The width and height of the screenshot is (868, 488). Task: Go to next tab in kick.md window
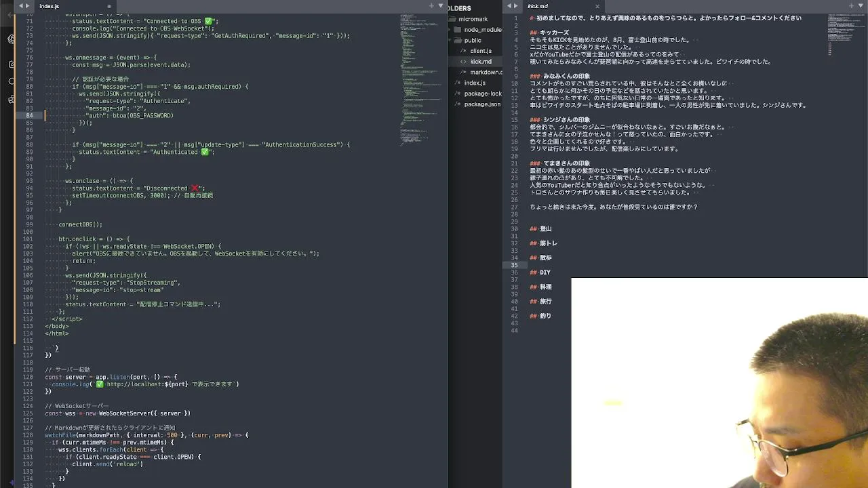(x=516, y=6)
